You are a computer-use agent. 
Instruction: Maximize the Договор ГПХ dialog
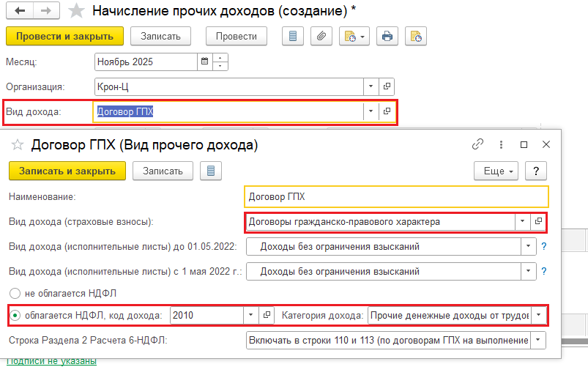click(x=524, y=144)
